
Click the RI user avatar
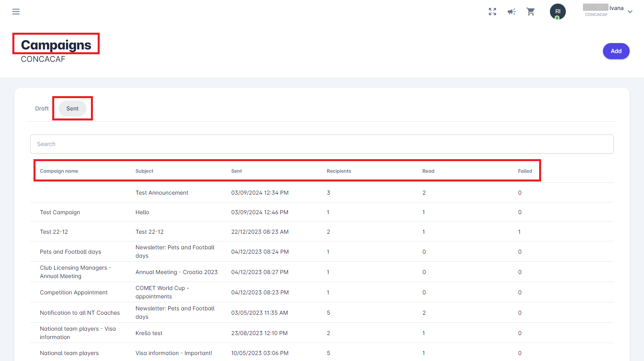pos(557,12)
